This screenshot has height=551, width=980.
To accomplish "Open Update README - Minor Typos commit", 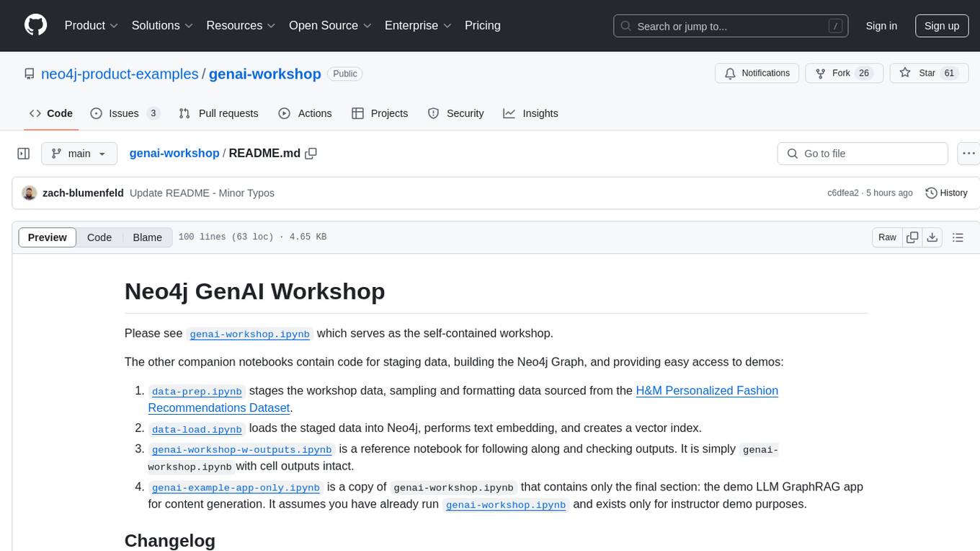I will pyautogui.click(x=202, y=193).
